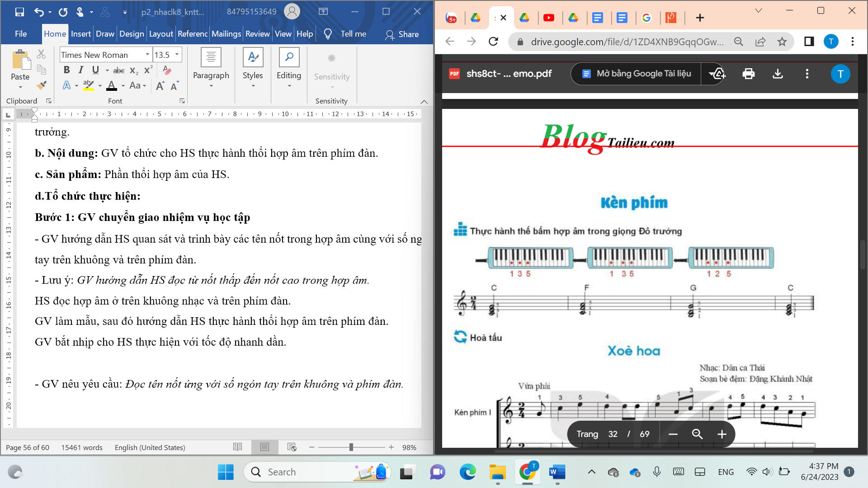This screenshot has width=868, height=488.
Task: Toggle Superscript formatting
Action: pyautogui.click(x=148, y=70)
